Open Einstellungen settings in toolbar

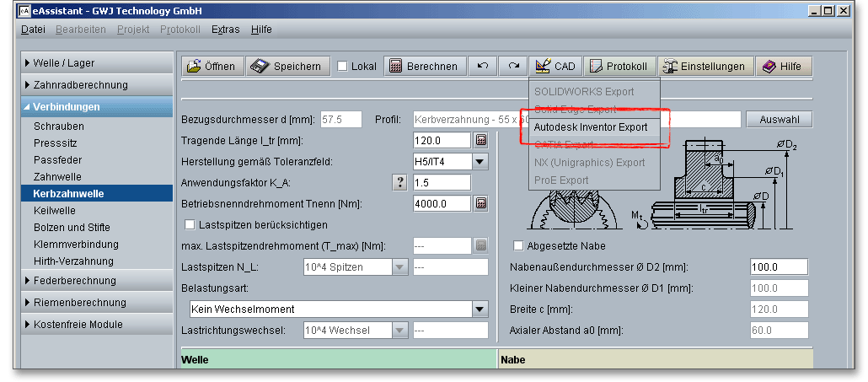pos(704,66)
